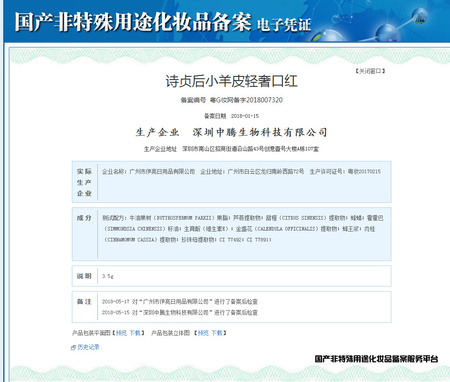Click the product title 诗贞后小羊皮轻奢口红
This screenshot has height=382, width=450.
pyautogui.click(x=231, y=81)
